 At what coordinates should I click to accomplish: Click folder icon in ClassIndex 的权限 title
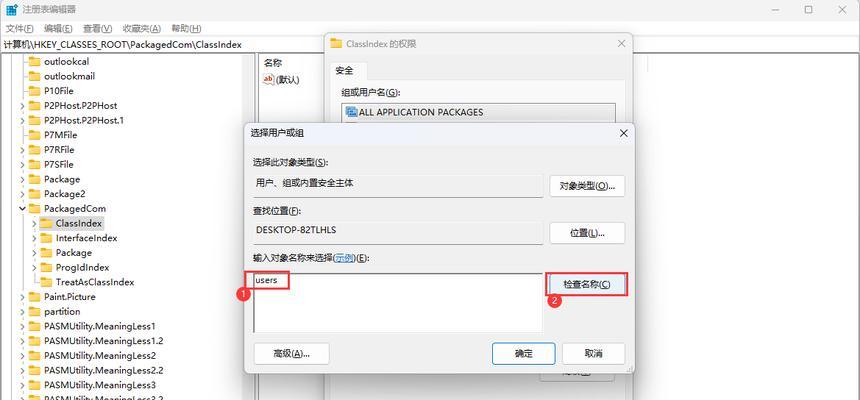click(x=336, y=44)
